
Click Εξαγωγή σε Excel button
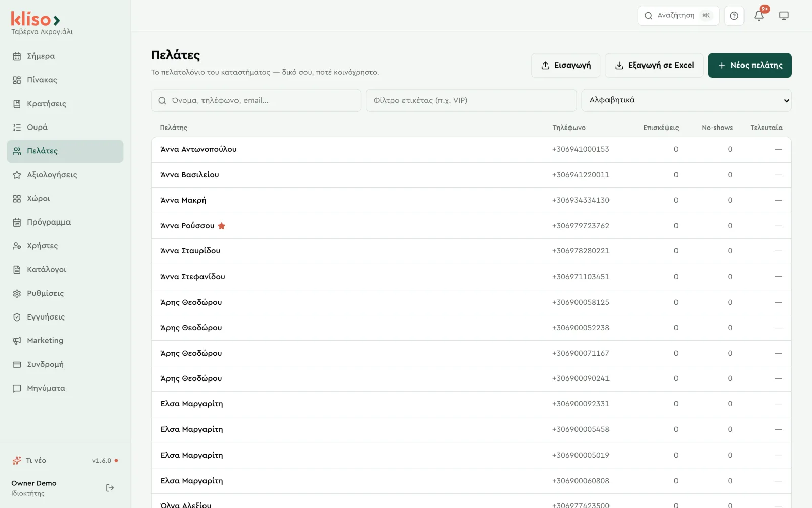(x=654, y=66)
